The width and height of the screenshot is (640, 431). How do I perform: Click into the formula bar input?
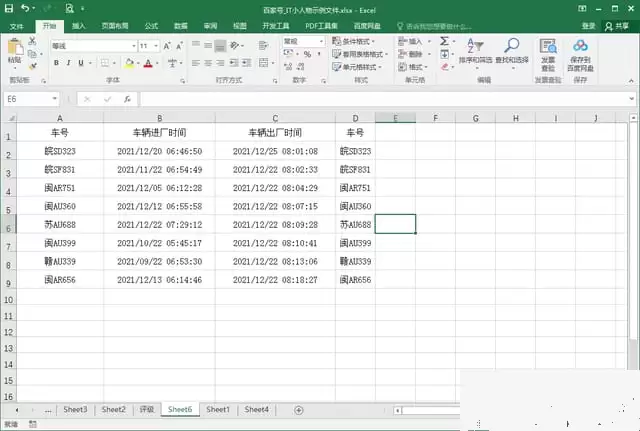tap(384, 99)
